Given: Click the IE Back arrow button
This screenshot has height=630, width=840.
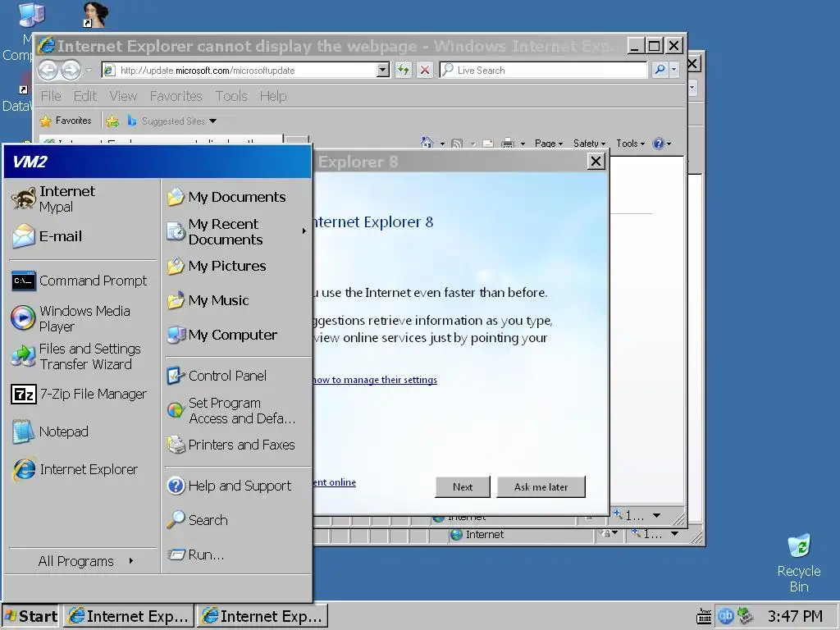Looking at the screenshot, I should (48, 71).
